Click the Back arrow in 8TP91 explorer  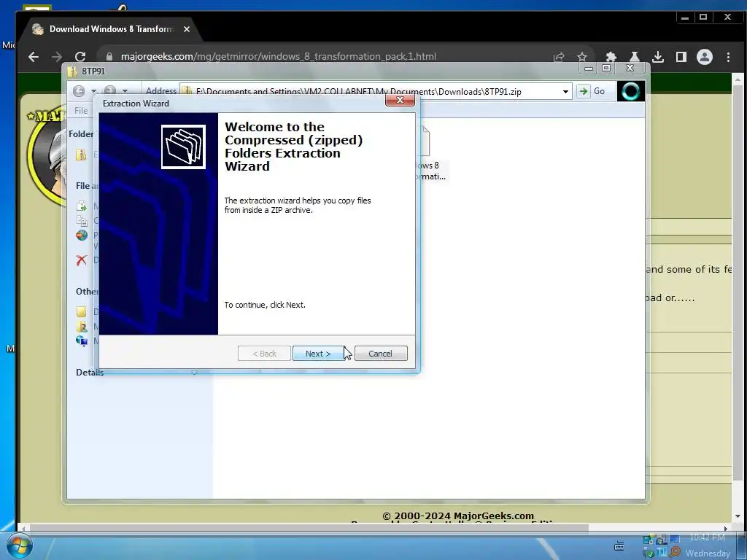(x=79, y=91)
